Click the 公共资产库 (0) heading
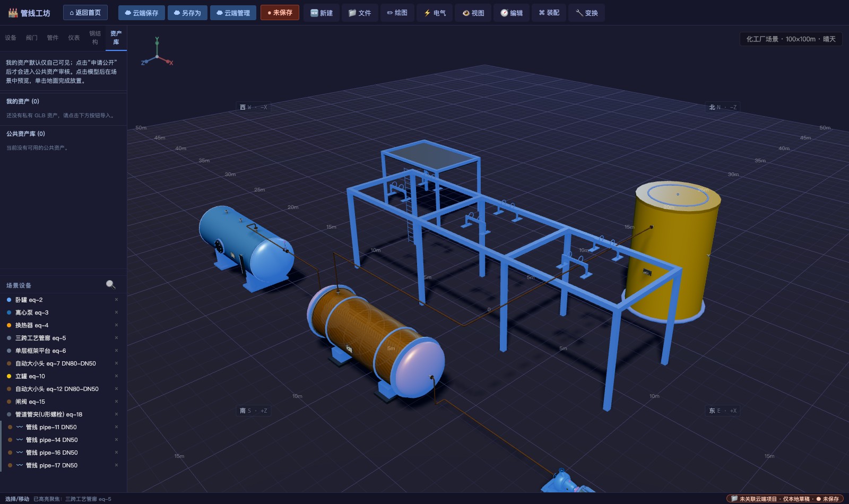The image size is (849, 504). click(x=25, y=134)
